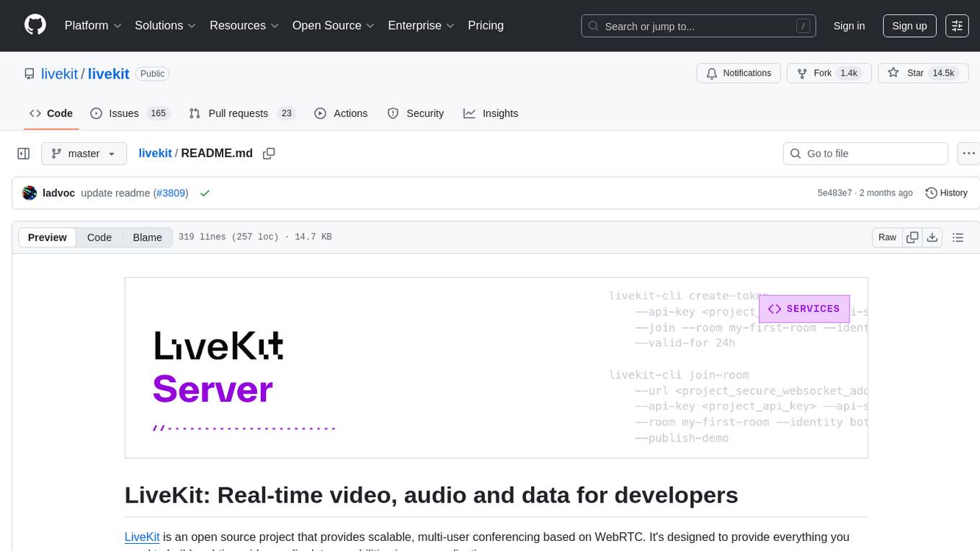
Task: Show the commit check status checkmark
Action: pyautogui.click(x=205, y=193)
